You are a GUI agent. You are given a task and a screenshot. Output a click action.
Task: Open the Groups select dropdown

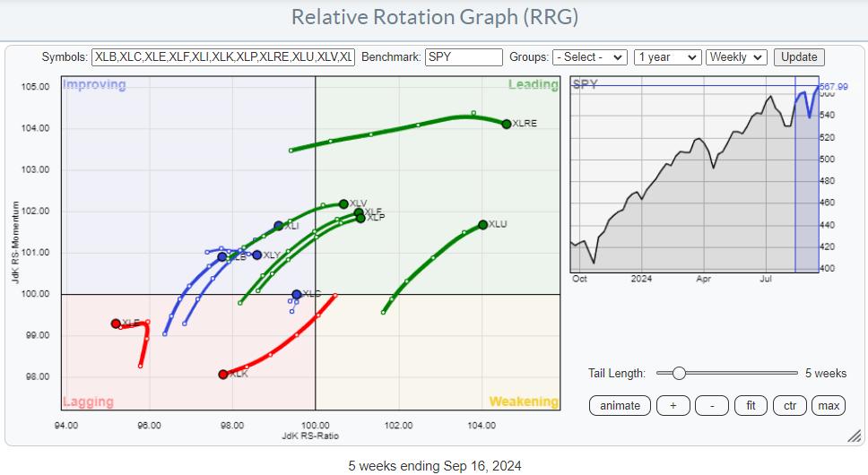(589, 56)
